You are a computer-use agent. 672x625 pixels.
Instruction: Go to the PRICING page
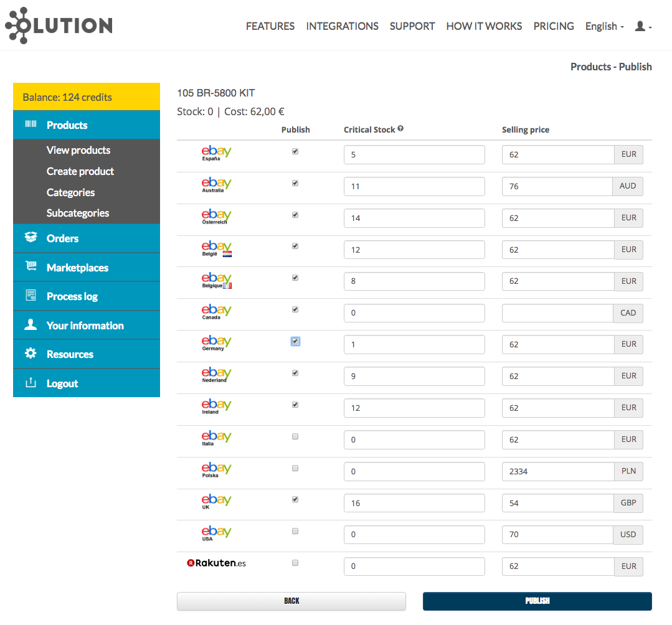[x=553, y=26]
